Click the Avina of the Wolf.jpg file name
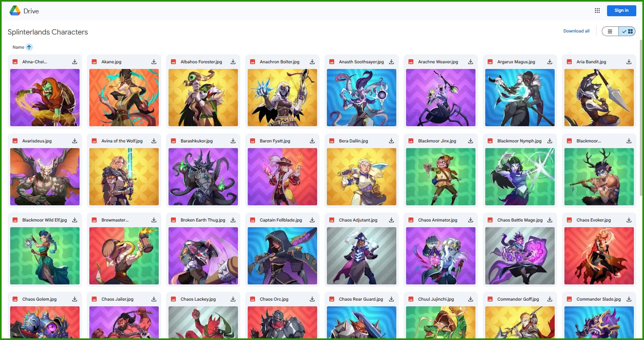 pyautogui.click(x=122, y=141)
